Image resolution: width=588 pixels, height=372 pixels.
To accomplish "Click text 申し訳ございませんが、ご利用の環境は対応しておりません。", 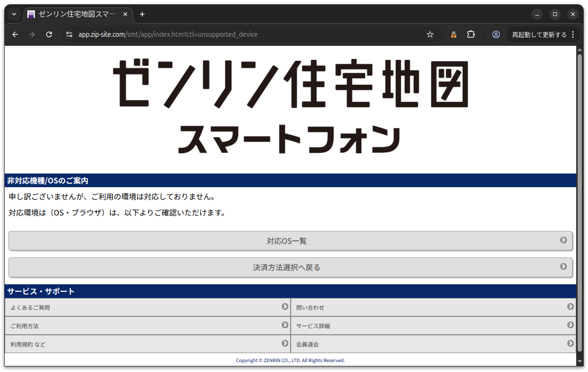I will [x=112, y=197].
